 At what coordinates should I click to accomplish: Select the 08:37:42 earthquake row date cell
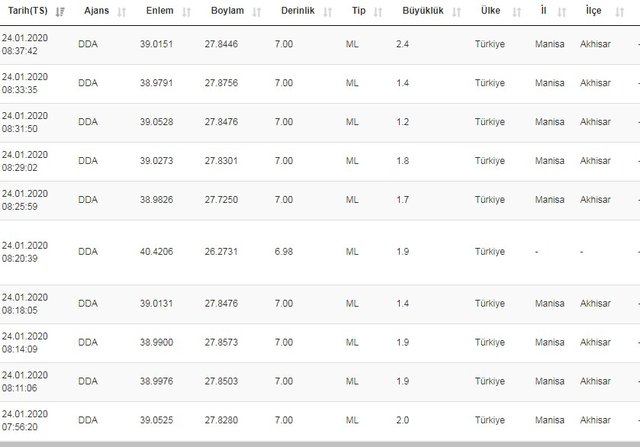22,46
